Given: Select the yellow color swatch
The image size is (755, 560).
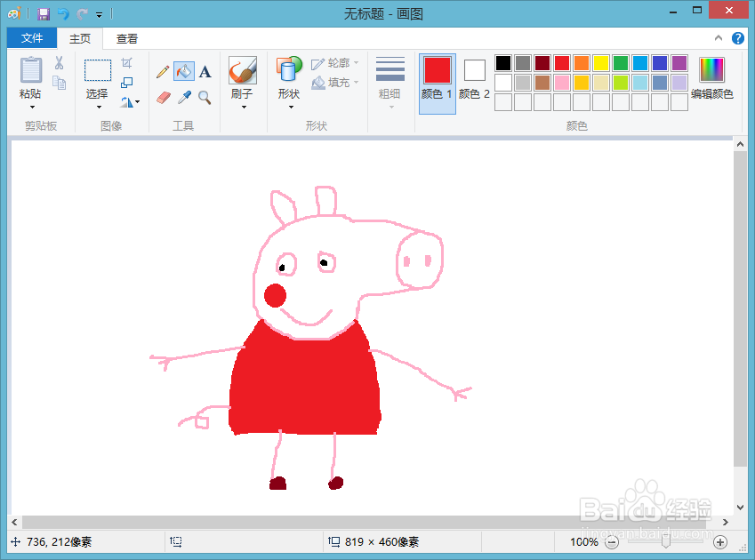Looking at the screenshot, I should pos(600,62).
